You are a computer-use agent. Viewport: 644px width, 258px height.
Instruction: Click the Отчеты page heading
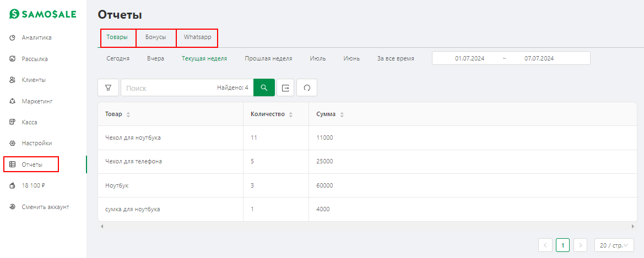pos(120,15)
